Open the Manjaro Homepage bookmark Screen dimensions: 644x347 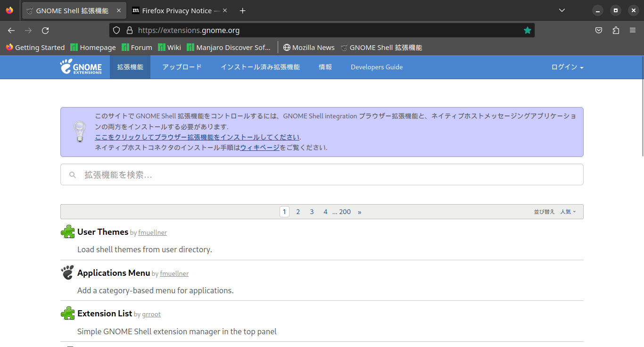(x=93, y=47)
